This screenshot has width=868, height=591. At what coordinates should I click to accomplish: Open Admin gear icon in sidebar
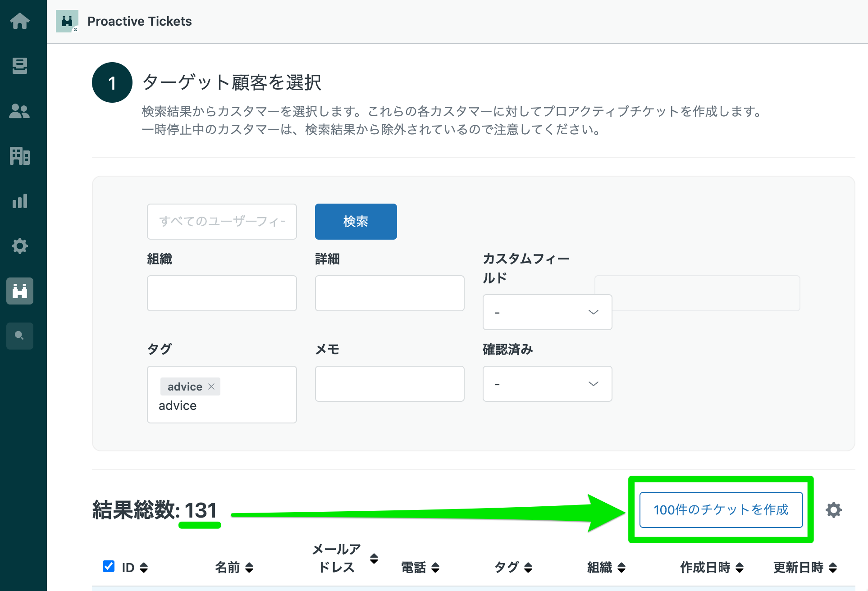coord(20,246)
